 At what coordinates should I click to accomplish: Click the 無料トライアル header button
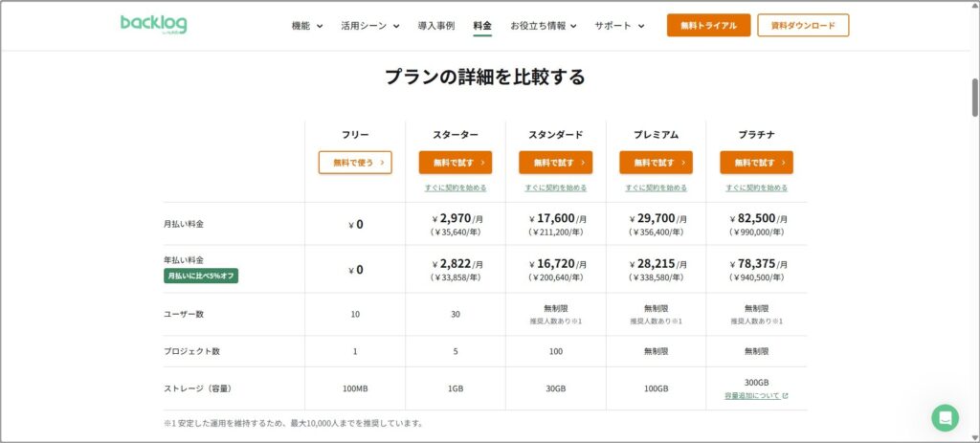[x=708, y=26]
